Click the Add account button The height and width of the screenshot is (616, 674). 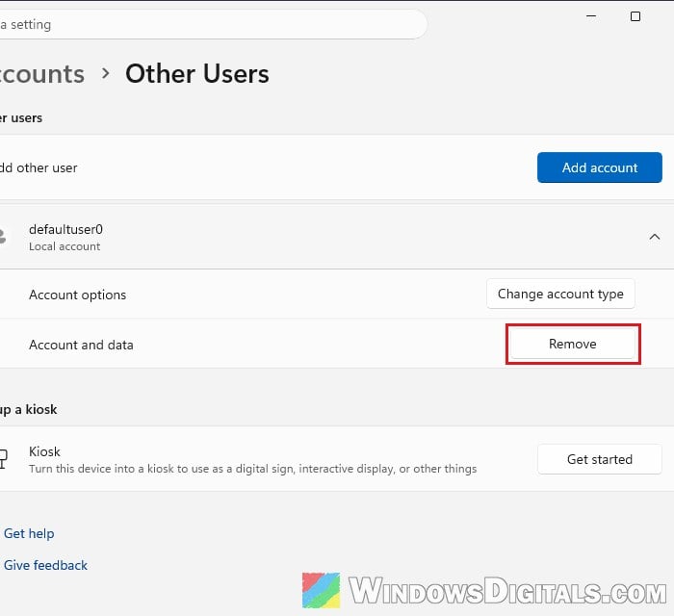[599, 167]
